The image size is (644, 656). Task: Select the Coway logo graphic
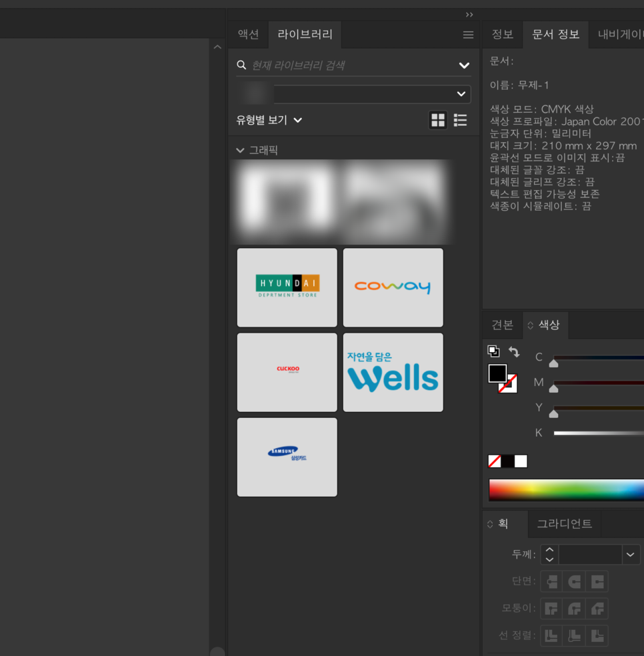(393, 287)
